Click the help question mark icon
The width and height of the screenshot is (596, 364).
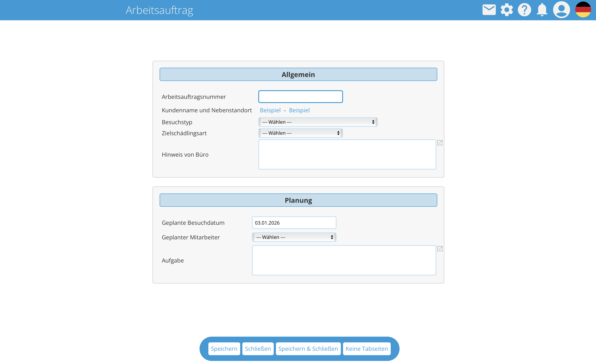pos(524,10)
